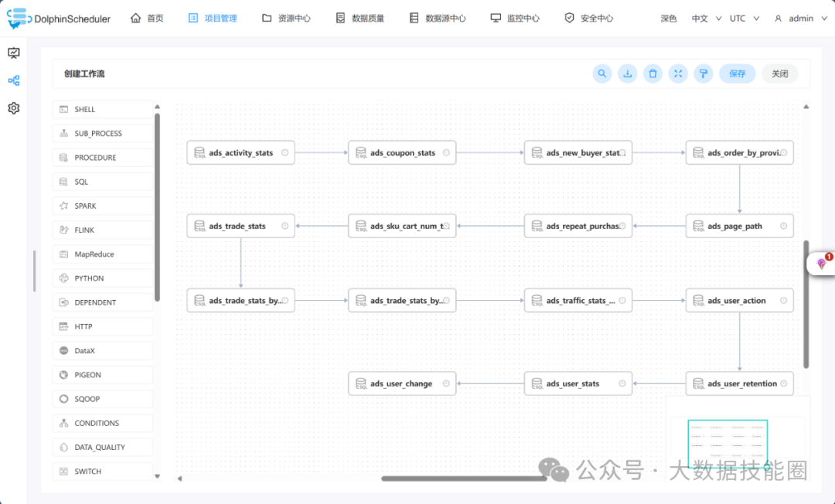Open the settings gear in left sidebar
Image resolution: width=835 pixels, height=504 pixels.
14,108
